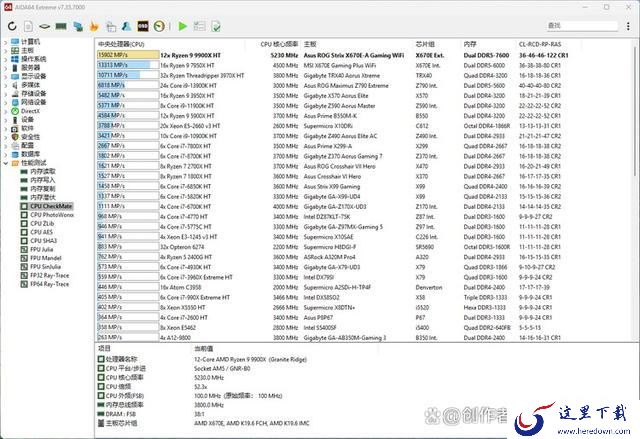
Task: Select 配置 in the tree
Action: (x=27, y=145)
